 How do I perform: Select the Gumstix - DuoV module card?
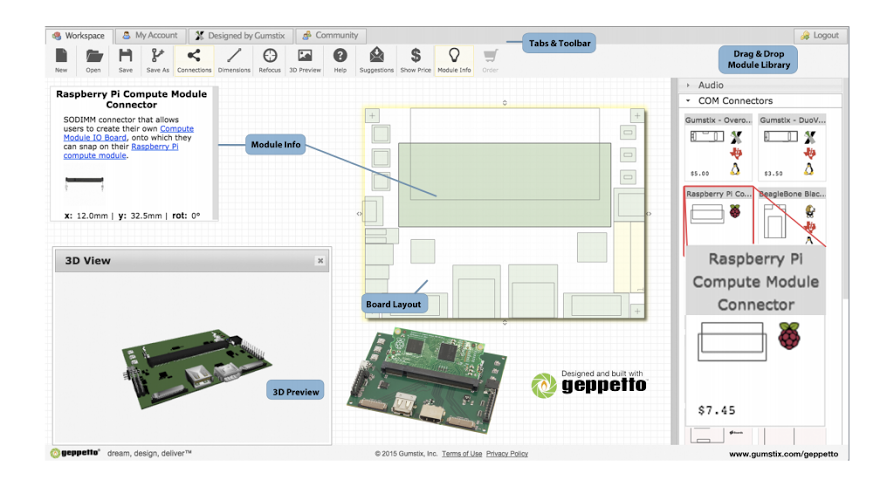(x=793, y=147)
